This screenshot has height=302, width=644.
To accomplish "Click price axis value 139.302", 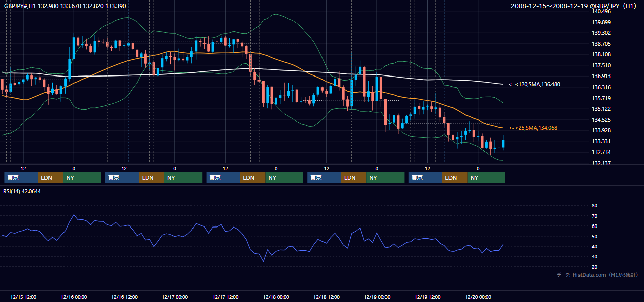I will [x=602, y=33].
